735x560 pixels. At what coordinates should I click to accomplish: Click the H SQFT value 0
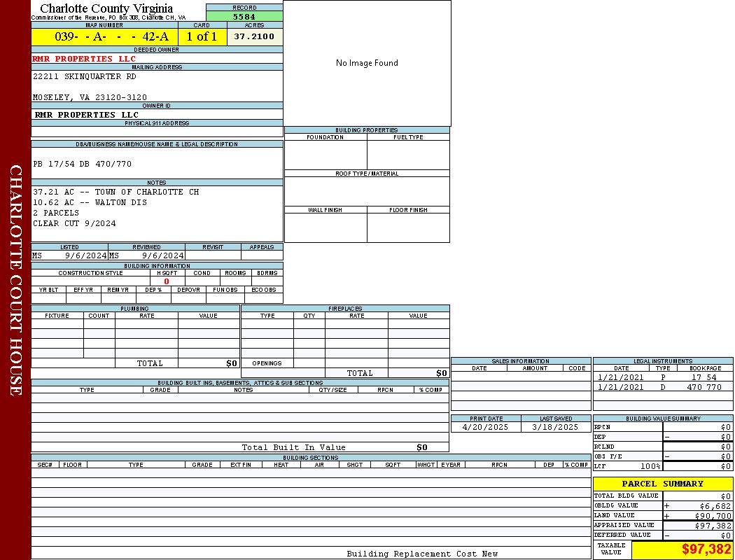click(167, 281)
